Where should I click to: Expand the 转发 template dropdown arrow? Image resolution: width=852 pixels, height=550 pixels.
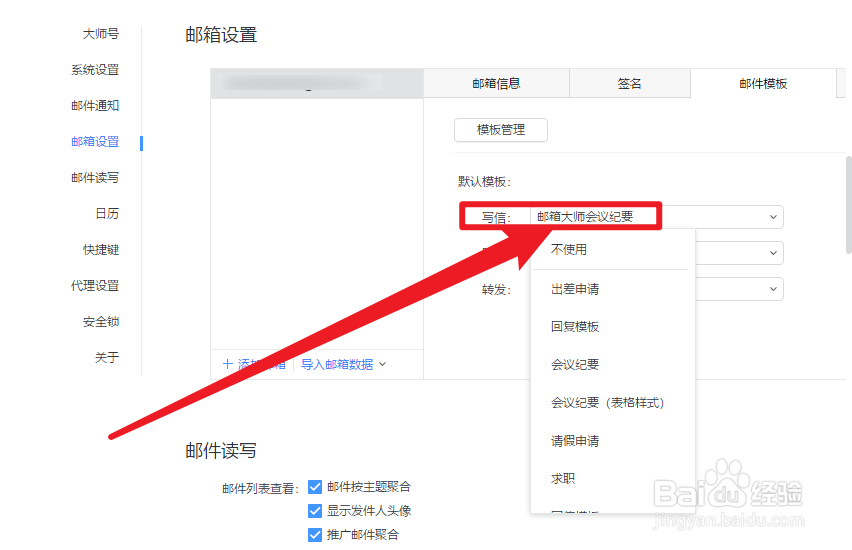coord(773,289)
